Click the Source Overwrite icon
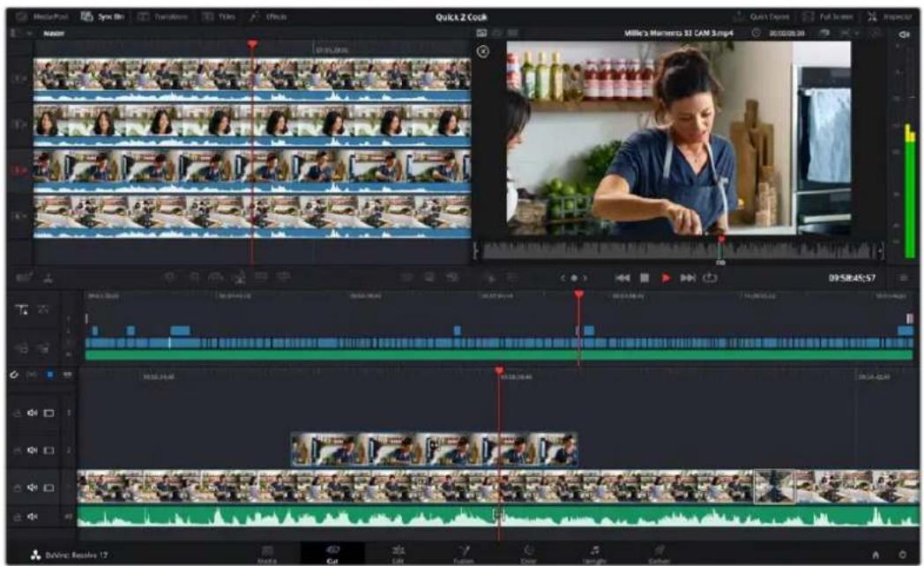This screenshot has width=924, height=566. pyautogui.click(x=283, y=277)
